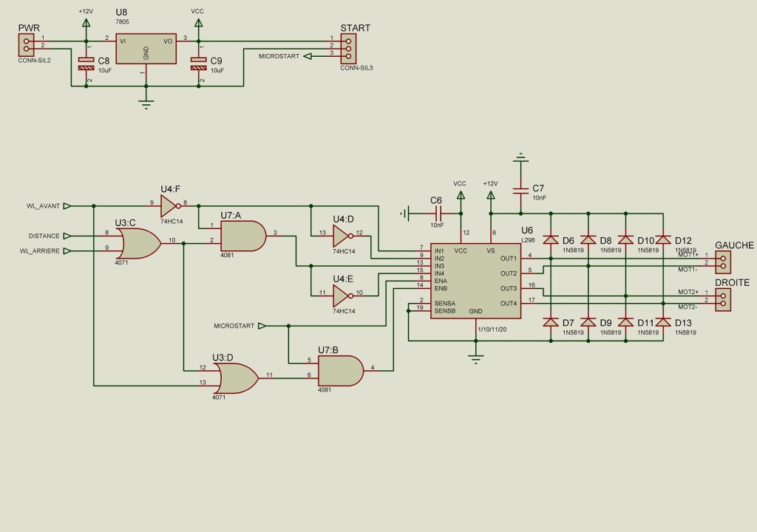Select the U8 7805 voltage regulator
757x532 pixels.
(146, 50)
